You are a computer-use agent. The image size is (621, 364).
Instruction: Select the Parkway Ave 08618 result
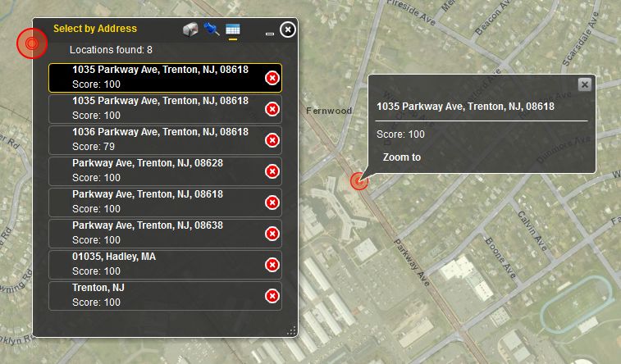[160, 202]
